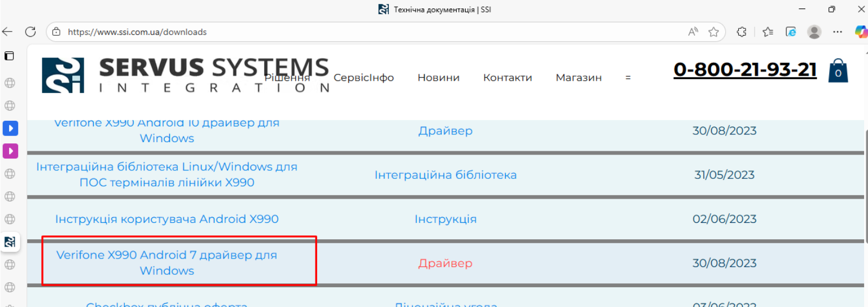Open the Favorites list
This screenshot has width=868, height=307.
pos(768,32)
